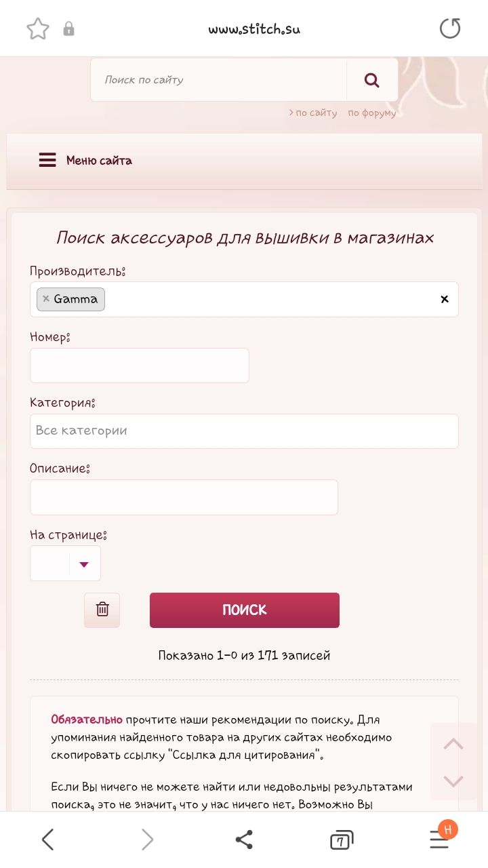Select 'по форуму' search option

point(372,113)
